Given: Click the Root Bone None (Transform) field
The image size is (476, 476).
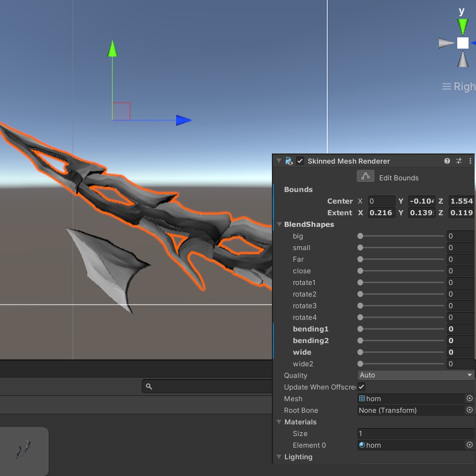Looking at the screenshot, I should 411,410.
